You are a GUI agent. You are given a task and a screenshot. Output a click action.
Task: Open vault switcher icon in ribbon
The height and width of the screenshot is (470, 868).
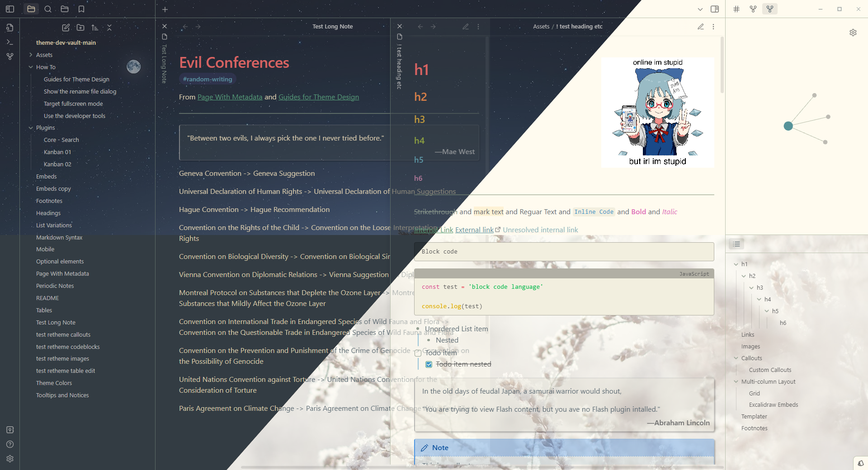pyautogui.click(x=10, y=430)
